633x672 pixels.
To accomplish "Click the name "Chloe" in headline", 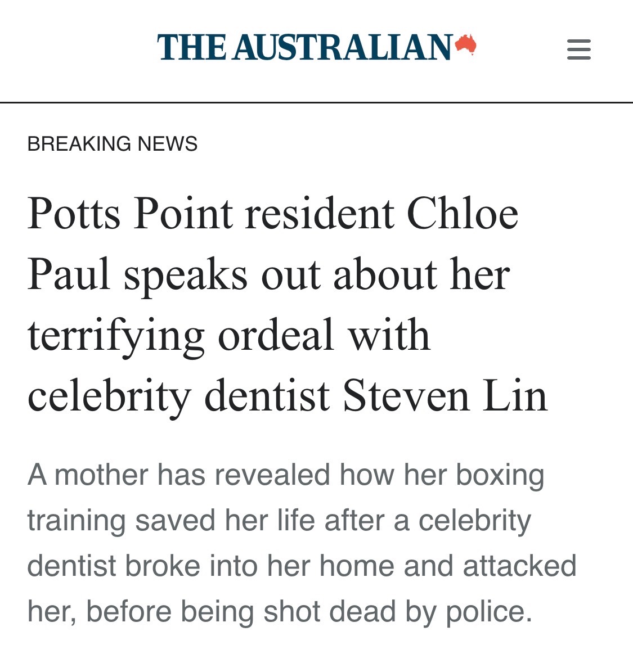I will [x=462, y=214].
